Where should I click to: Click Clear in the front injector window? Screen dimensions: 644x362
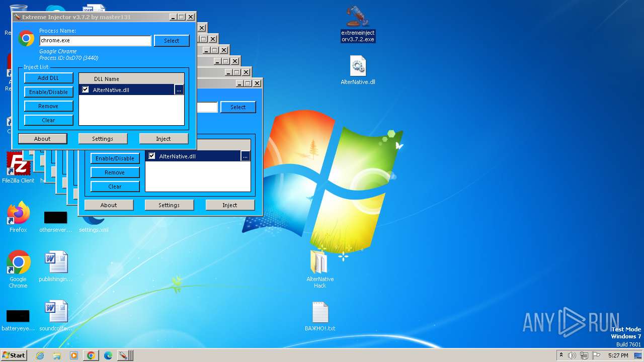[48, 120]
